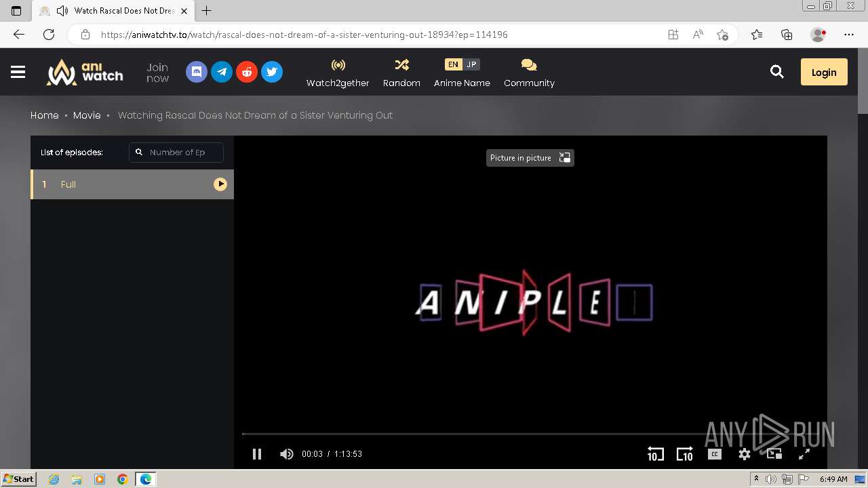The height and width of the screenshot is (488, 868).
Task: Go to Home breadcrumb
Action: (x=45, y=115)
